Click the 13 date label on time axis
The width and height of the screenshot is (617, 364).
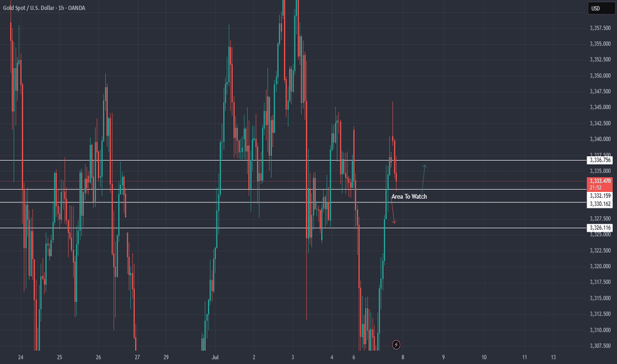point(553,357)
